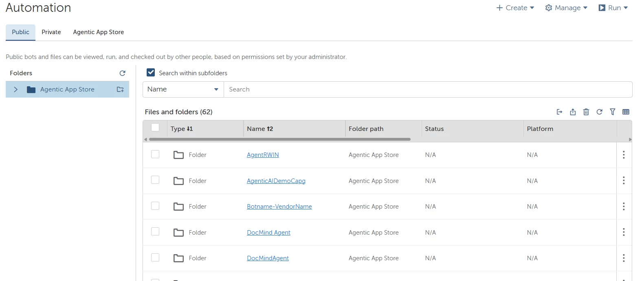The image size is (644, 281).
Task: Open the Manage dropdown menu
Action: pyautogui.click(x=566, y=8)
